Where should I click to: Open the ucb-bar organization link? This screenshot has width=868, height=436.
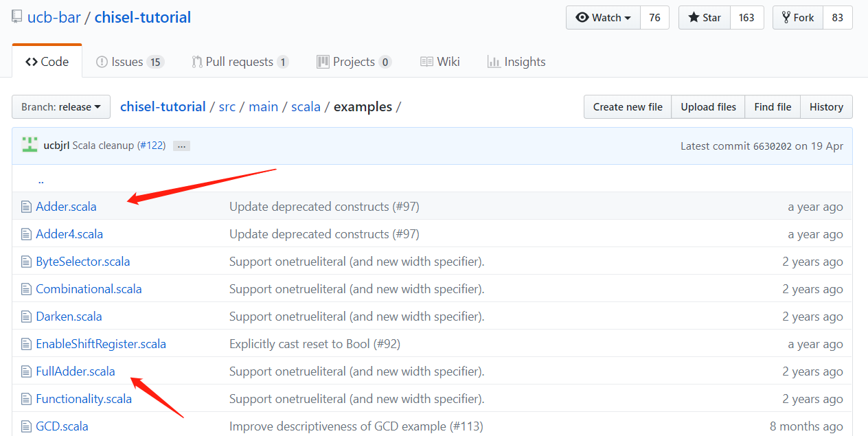(x=54, y=17)
